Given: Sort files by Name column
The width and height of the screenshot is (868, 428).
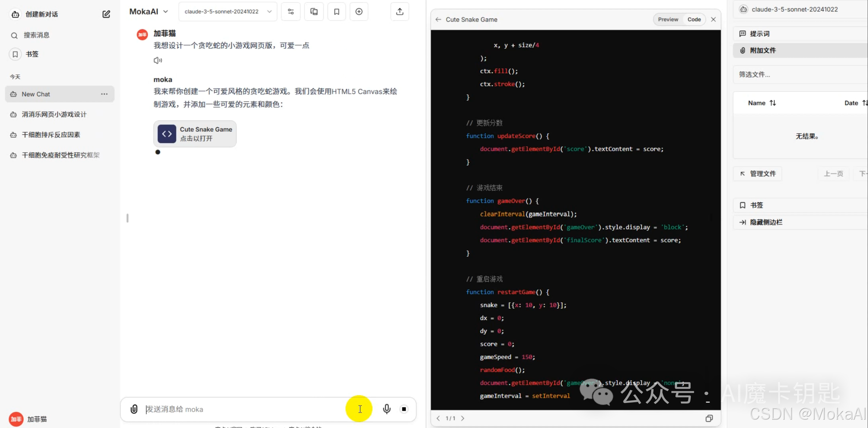Looking at the screenshot, I should coord(762,103).
